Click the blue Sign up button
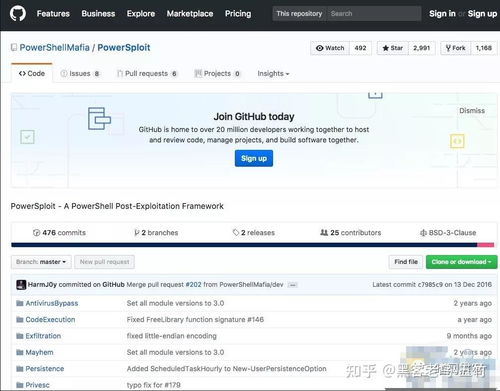The width and height of the screenshot is (500, 391). coord(254,158)
